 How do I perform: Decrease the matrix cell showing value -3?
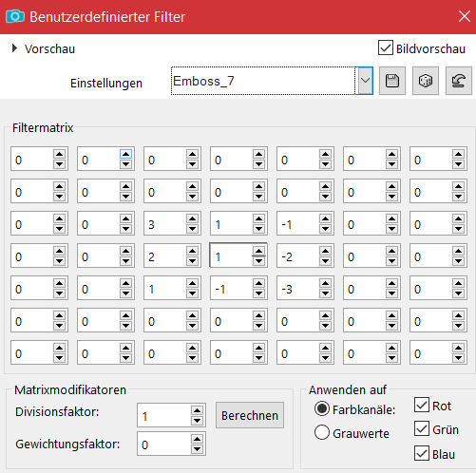pyautogui.click(x=325, y=293)
